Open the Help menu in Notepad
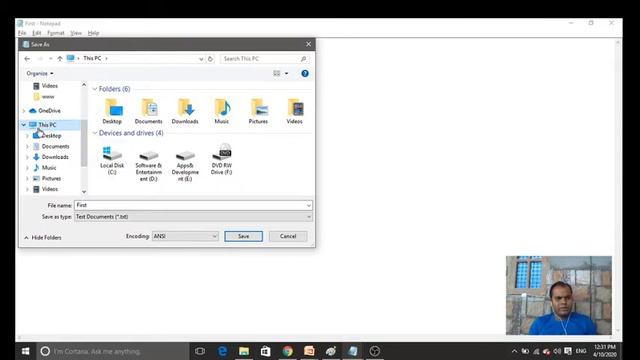Image resolution: width=640 pixels, height=360 pixels. [93, 33]
